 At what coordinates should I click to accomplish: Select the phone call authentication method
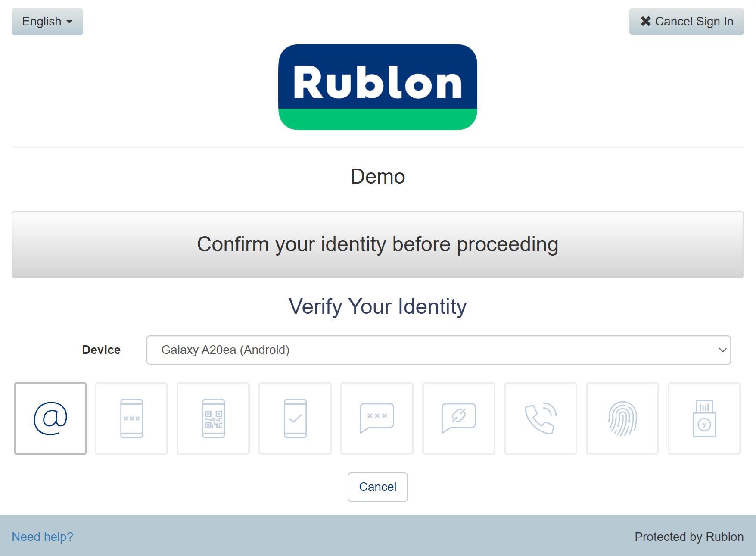(541, 418)
